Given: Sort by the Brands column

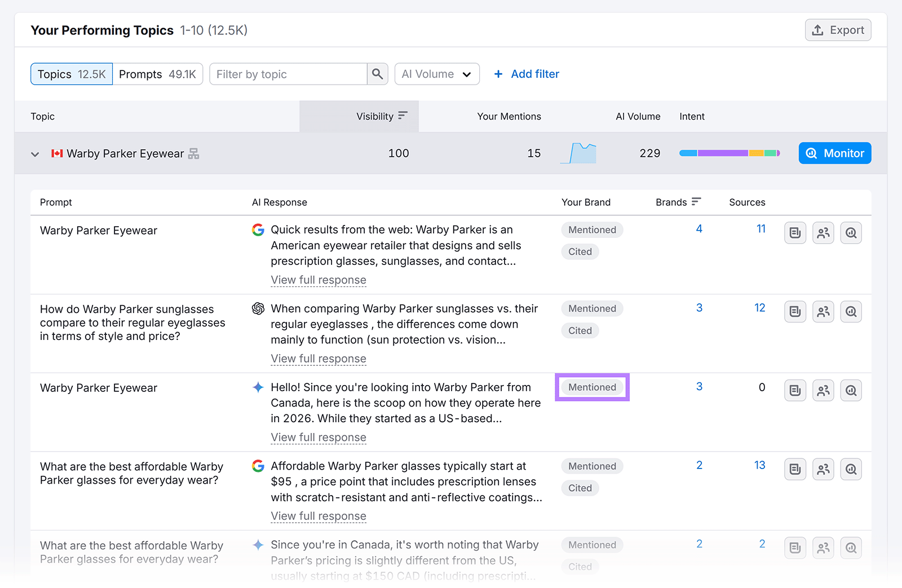Looking at the screenshot, I should pyautogui.click(x=678, y=202).
